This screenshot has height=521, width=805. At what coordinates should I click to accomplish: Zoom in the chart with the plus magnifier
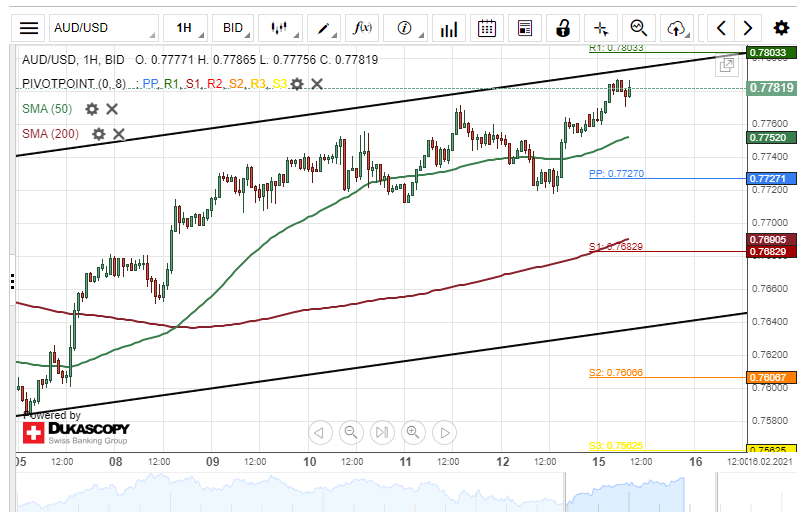click(412, 432)
